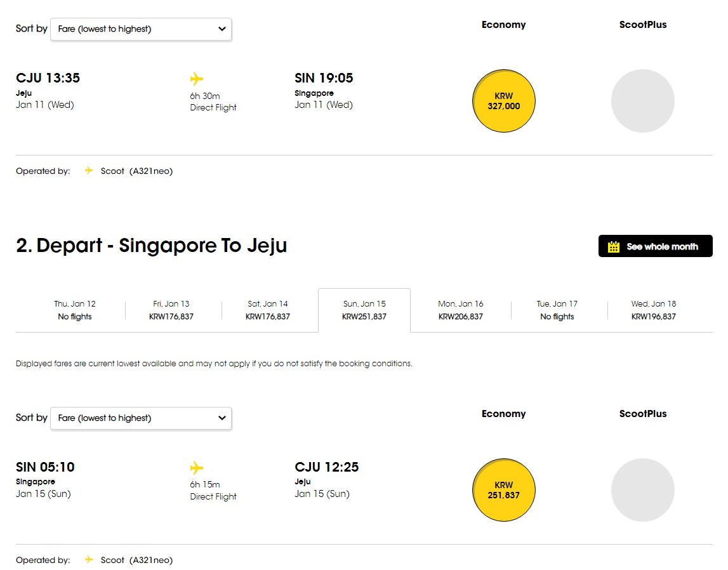Screen dimensions: 728x570
Task: Open See whole month calendar
Action: (x=655, y=246)
